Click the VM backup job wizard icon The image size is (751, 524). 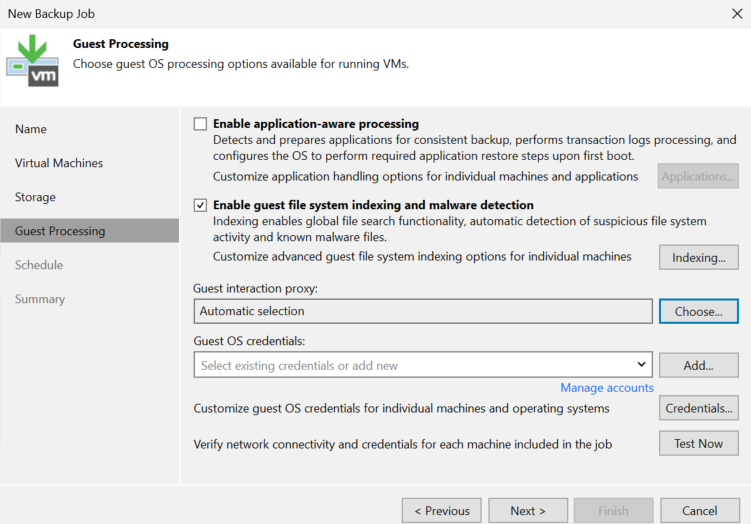33,60
